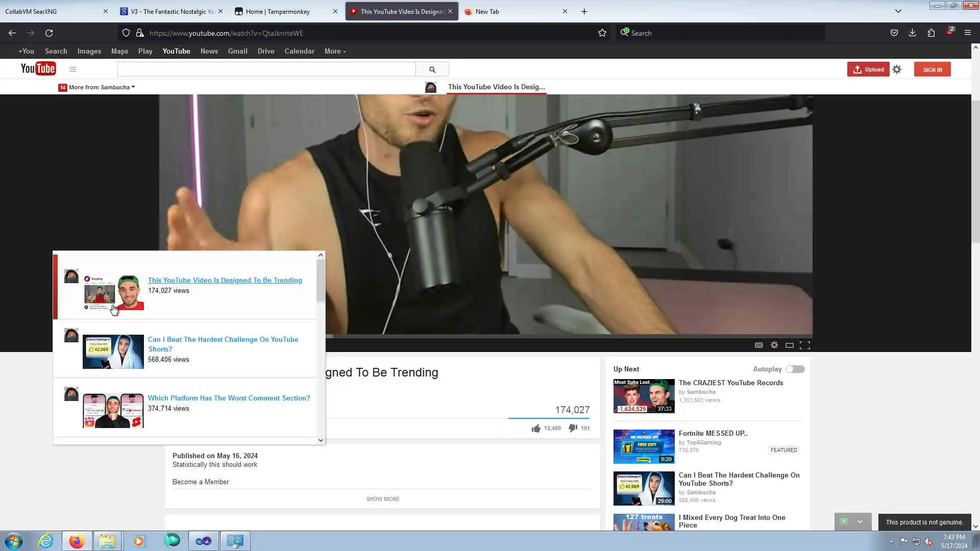Click the YouTube search magnifier button
Screen dimensions: 980x551
432,69
